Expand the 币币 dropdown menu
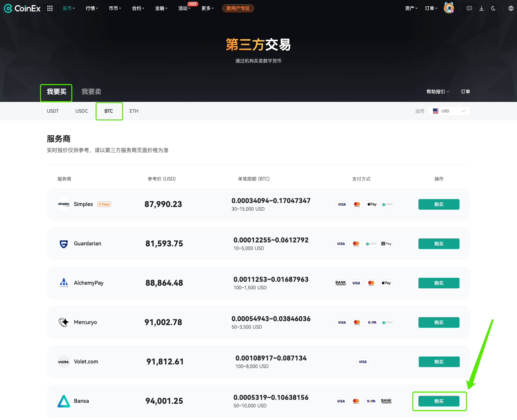517x420 pixels. point(115,8)
